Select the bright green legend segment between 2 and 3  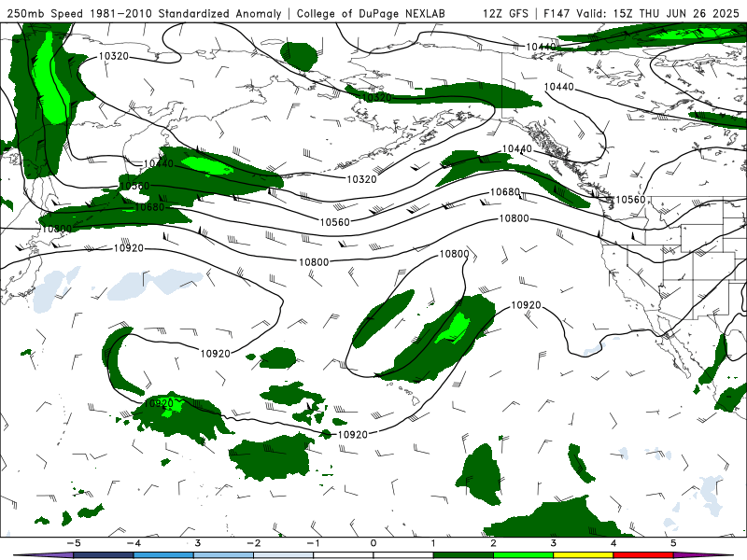point(524,555)
